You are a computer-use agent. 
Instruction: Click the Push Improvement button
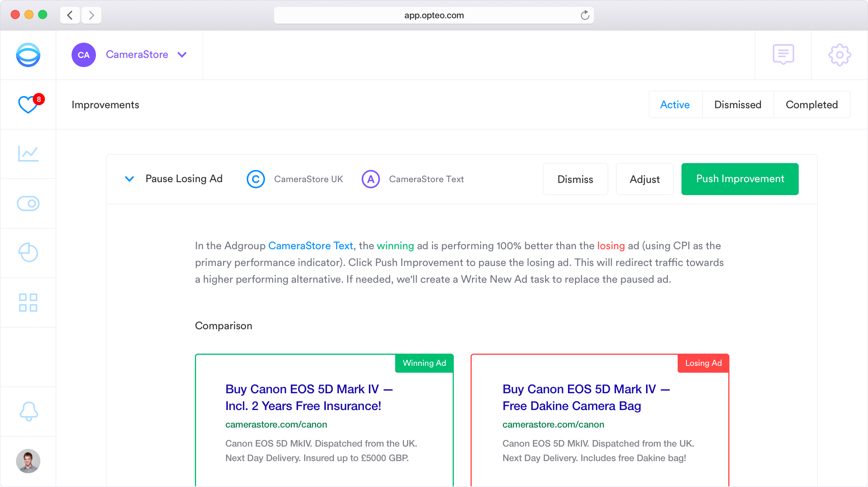740,179
